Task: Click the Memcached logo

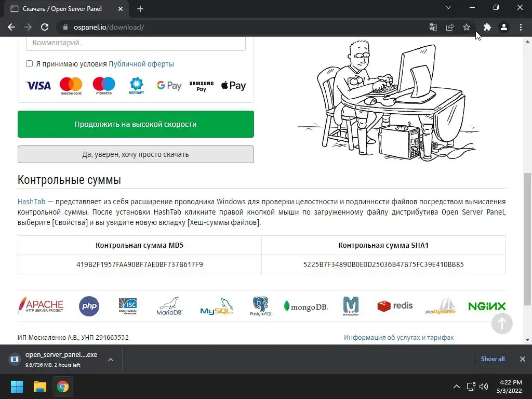Action: click(351, 306)
